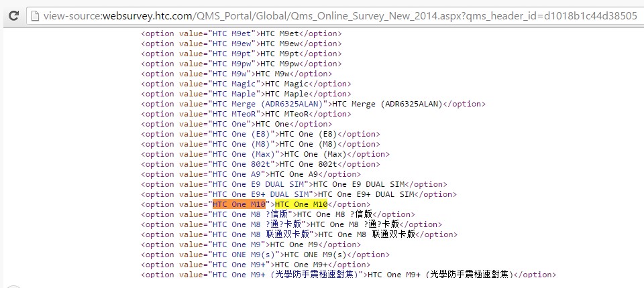Click the HTC ONE M9(s) option line
This screenshot has height=288, width=644.
point(264,255)
